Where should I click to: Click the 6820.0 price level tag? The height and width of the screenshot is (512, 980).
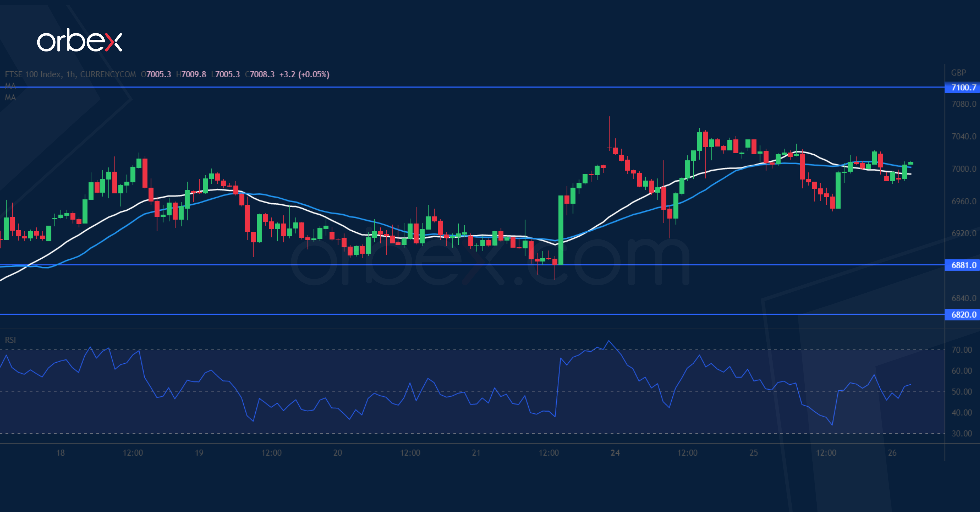963,315
